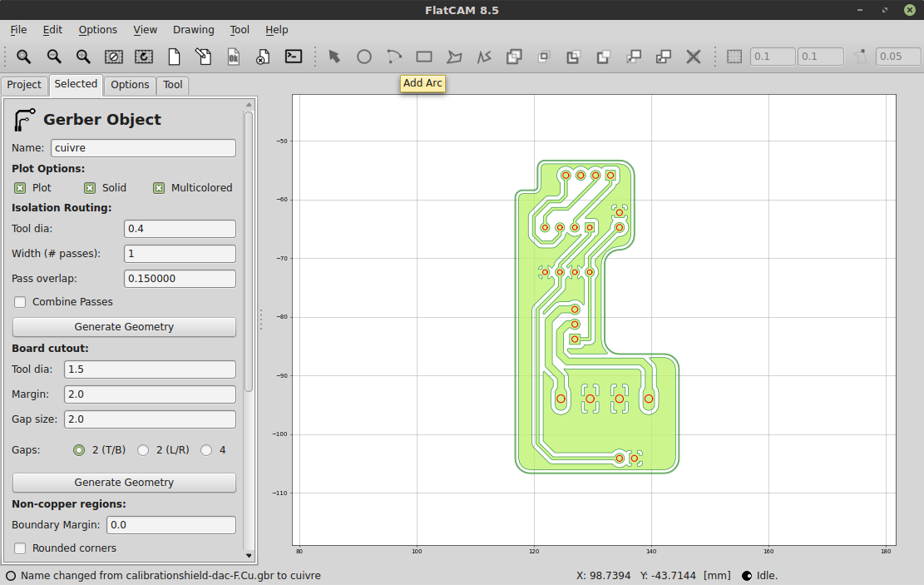Click the Replot toolbar icon

click(x=144, y=57)
